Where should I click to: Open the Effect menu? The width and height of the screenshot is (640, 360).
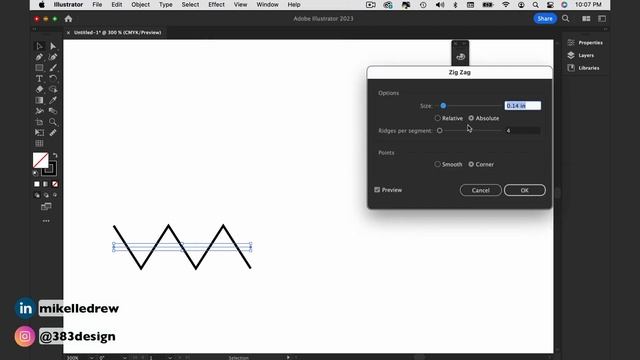click(216, 4)
